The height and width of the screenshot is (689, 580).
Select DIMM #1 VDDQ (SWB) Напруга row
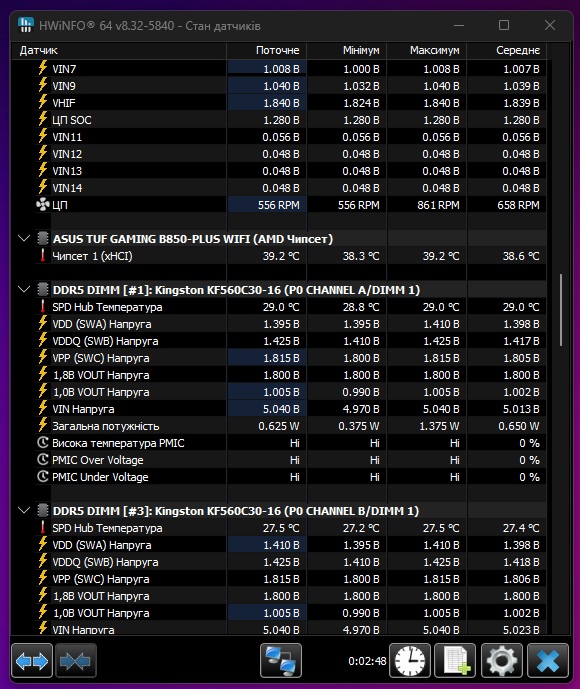[x=290, y=341]
